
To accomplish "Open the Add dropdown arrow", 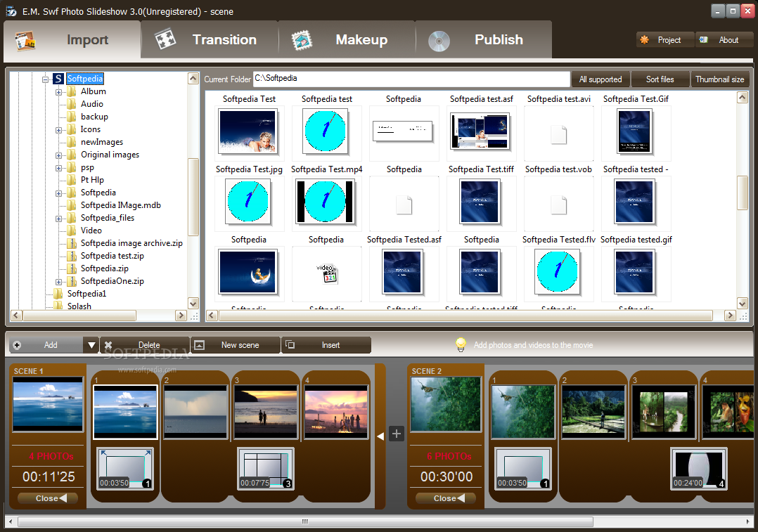I will click(91, 345).
